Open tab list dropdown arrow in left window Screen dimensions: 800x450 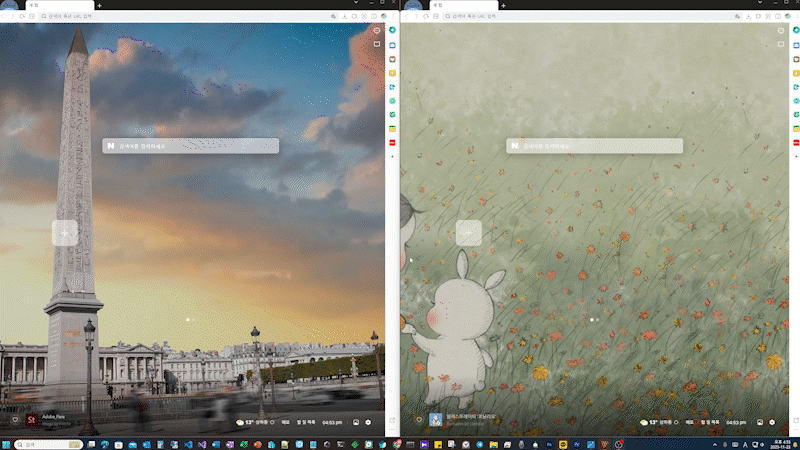[x=356, y=3]
